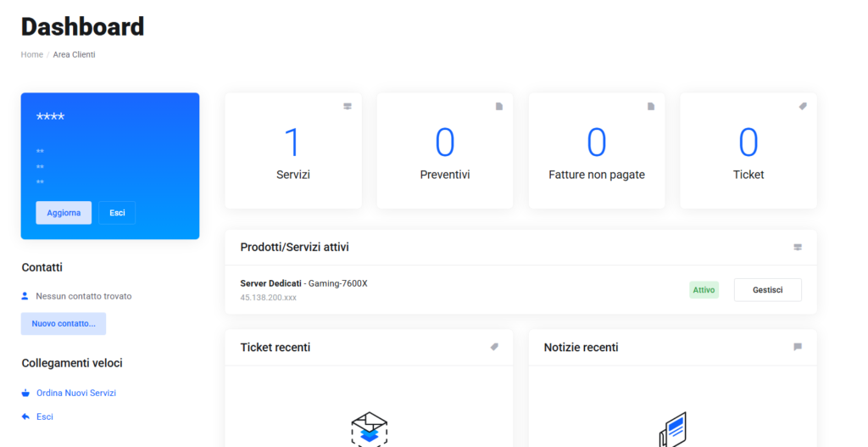Click the chat icon in Notizie recenti header
This screenshot has height=447, width=868.
798,347
